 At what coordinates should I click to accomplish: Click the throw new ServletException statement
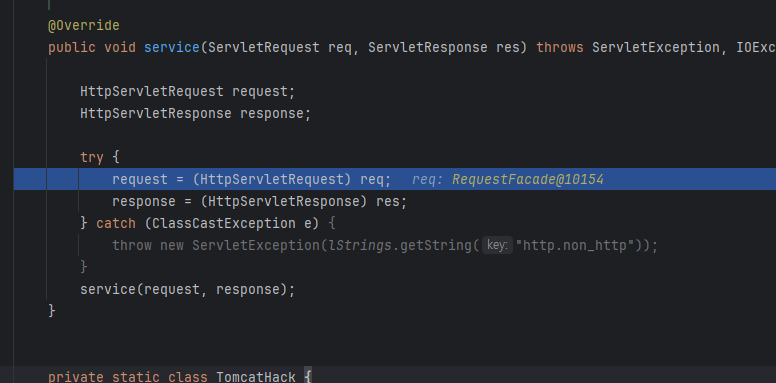click(385, 245)
